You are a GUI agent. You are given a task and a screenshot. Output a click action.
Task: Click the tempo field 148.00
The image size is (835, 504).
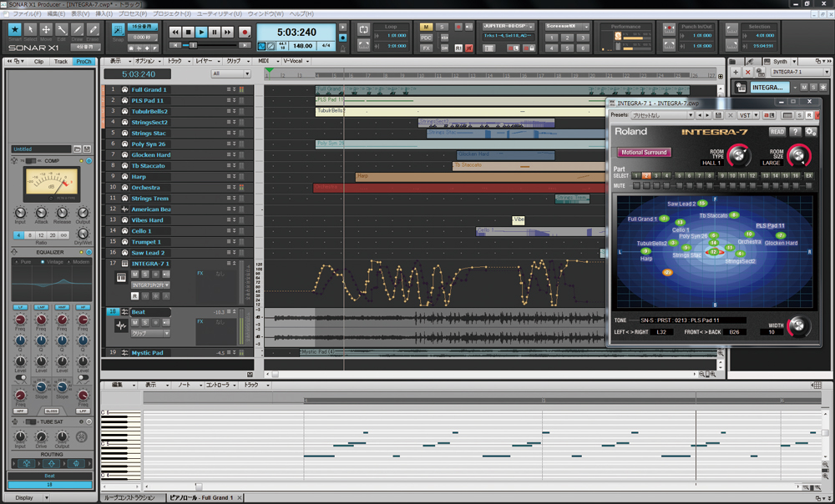pyautogui.click(x=302, y=46)
